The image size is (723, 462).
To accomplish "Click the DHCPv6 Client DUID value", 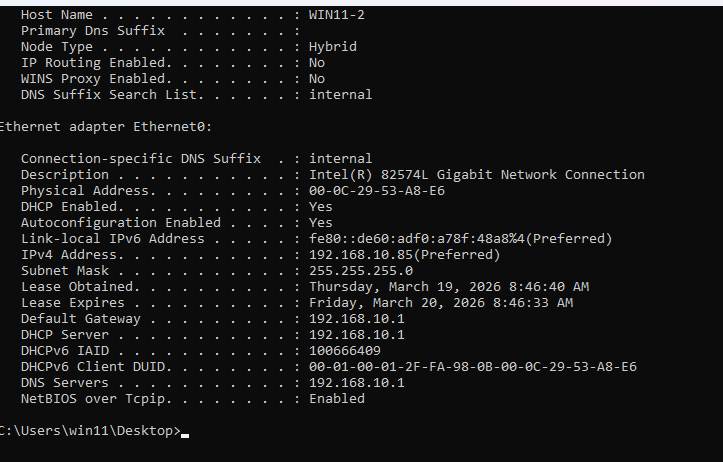I will (x=472, y=367).
